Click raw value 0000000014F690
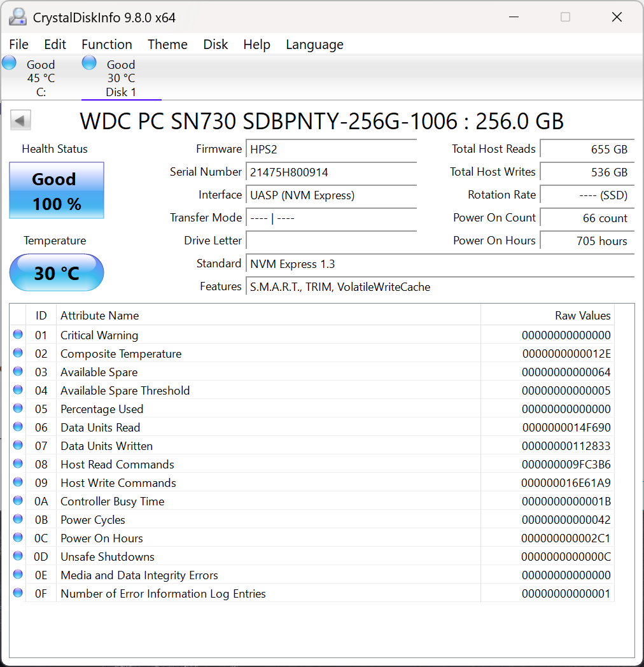This screenshot has width=644, height=667. tap(566, 428)
